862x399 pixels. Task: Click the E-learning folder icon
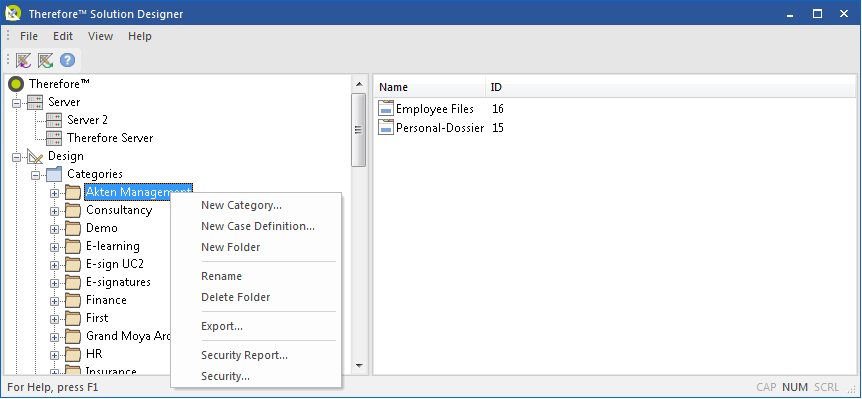(73, 247)
